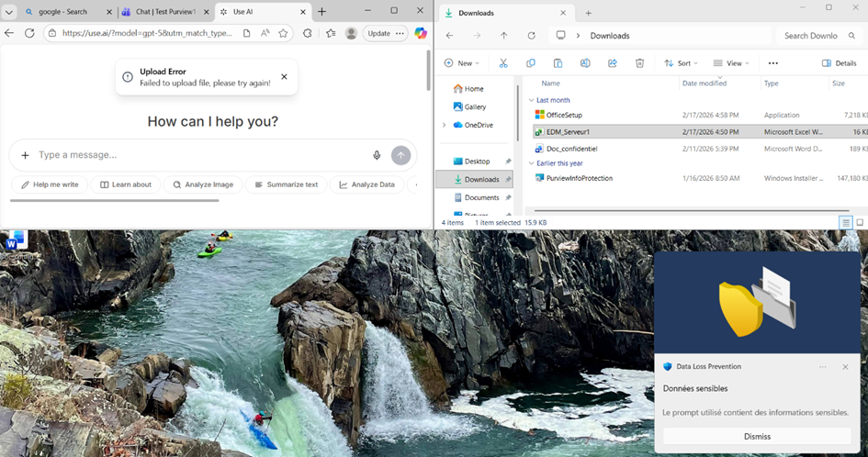Image resolution: width=868 pixels, height=457 pixels.
Task: Click the Cut scissors icon in Explorer
Action: click(x=503, y=63)
